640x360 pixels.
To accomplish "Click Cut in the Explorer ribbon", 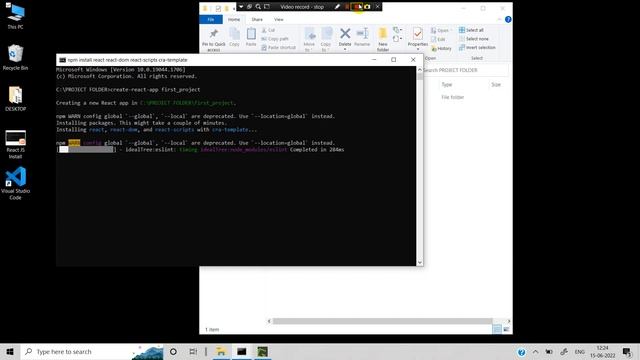I will coord(268,30).
